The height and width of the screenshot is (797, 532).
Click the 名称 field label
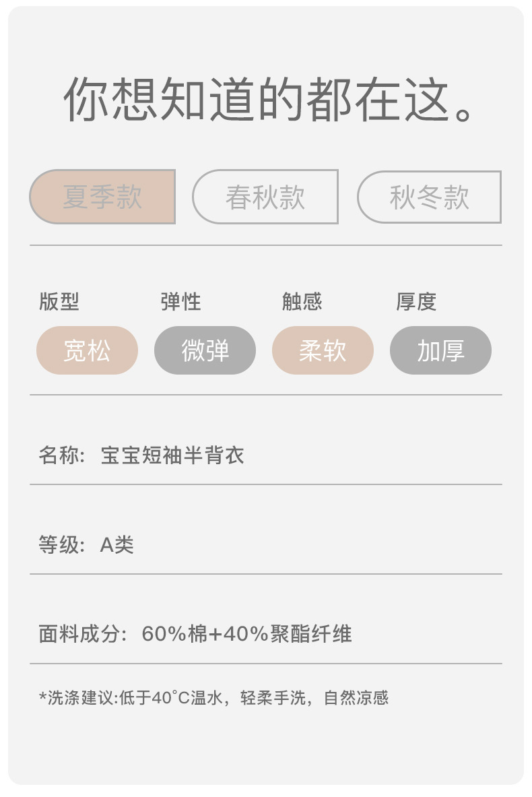tap(61, 455)
